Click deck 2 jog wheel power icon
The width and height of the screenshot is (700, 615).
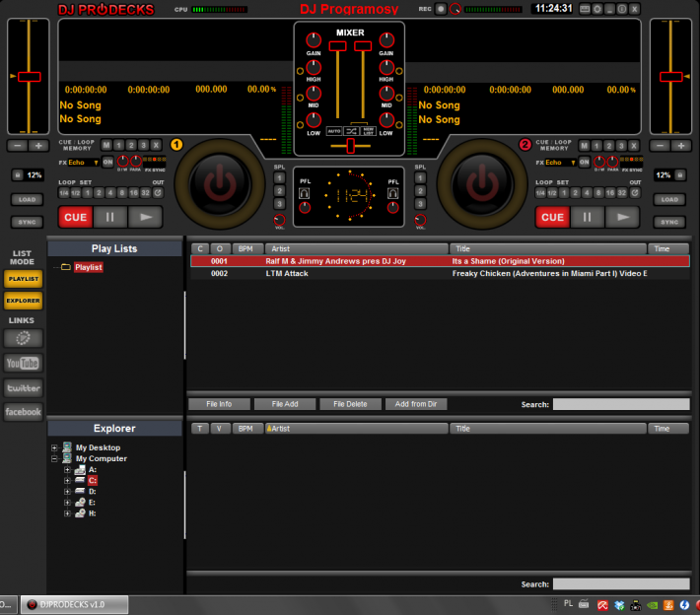click(x=482, y=184)
